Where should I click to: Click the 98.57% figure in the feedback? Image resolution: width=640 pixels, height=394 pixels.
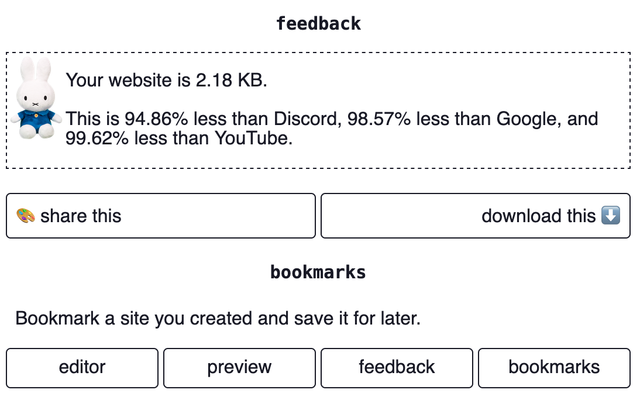379,119
